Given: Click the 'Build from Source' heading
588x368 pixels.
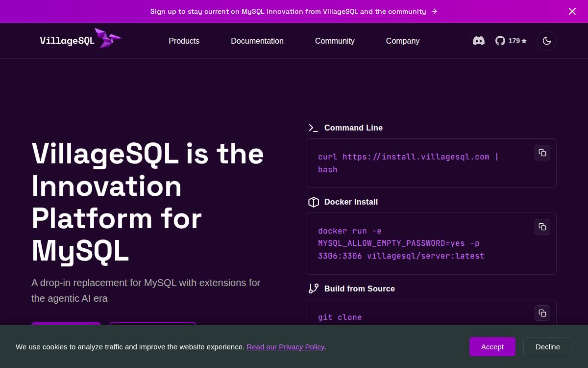Looking at the screenshot, I should pyautogui.click(x=360, y=289).
